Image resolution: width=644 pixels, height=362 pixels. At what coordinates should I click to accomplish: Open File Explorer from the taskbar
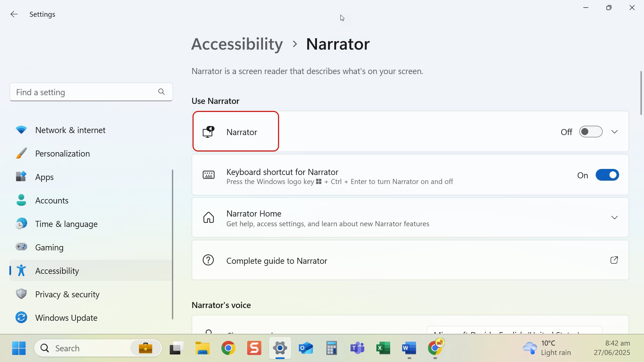click(203, 348)
